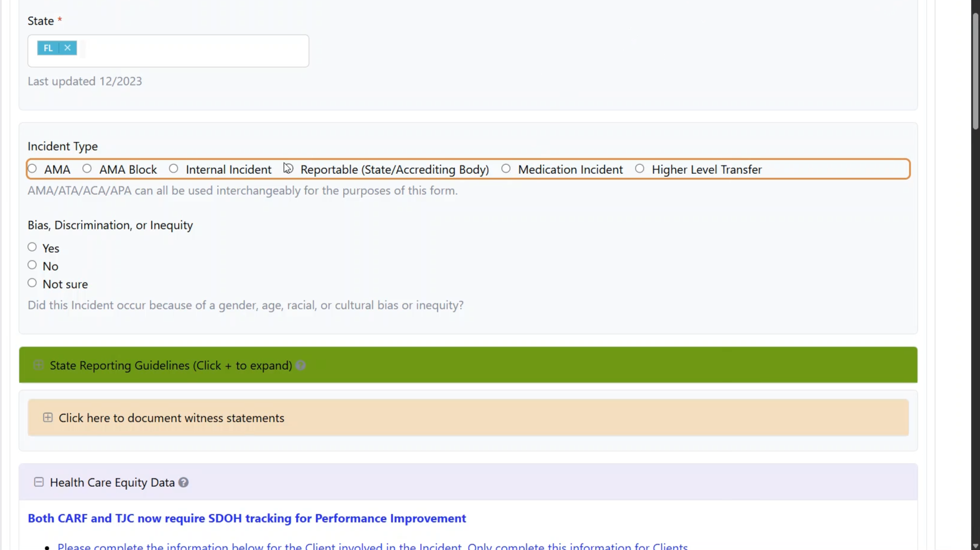Select Internal Incident radio option

click(x=174, y=169)
